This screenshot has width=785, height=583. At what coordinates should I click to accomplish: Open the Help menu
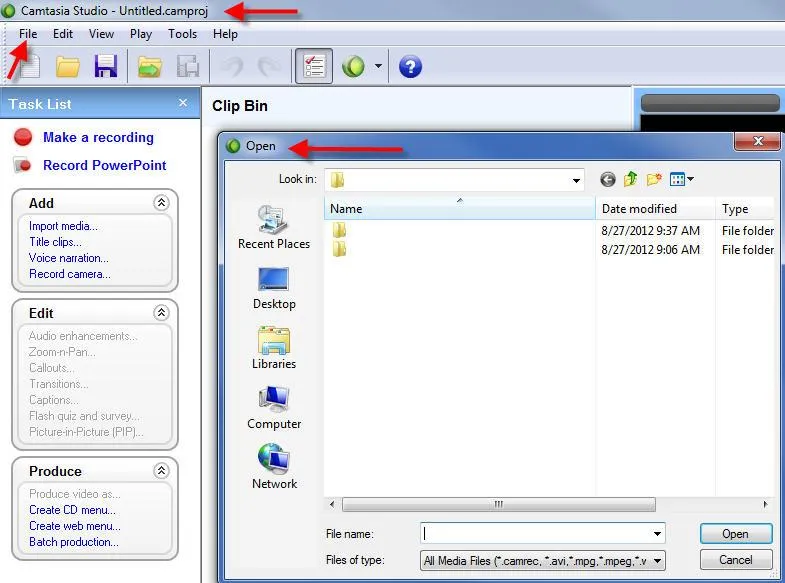point(225,34)
